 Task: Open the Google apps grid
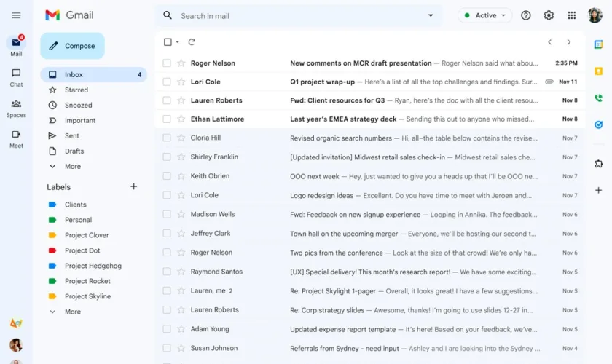[572, 15]
